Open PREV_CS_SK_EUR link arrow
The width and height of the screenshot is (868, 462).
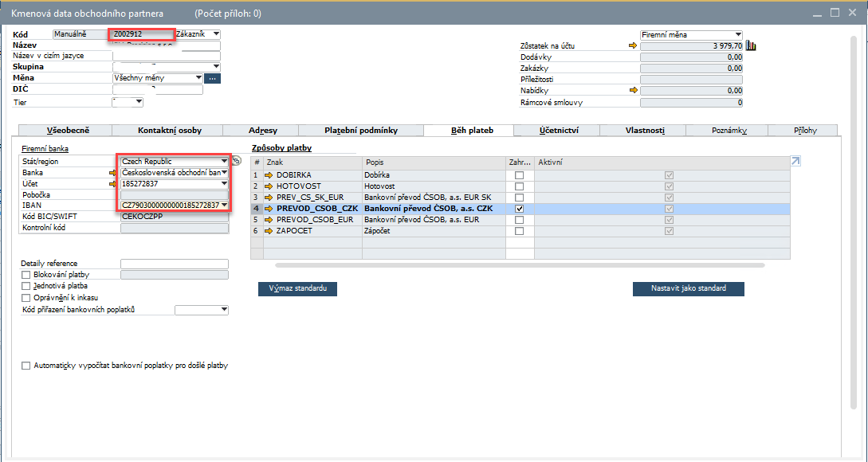pyautogui.click(x=269, y=198)
